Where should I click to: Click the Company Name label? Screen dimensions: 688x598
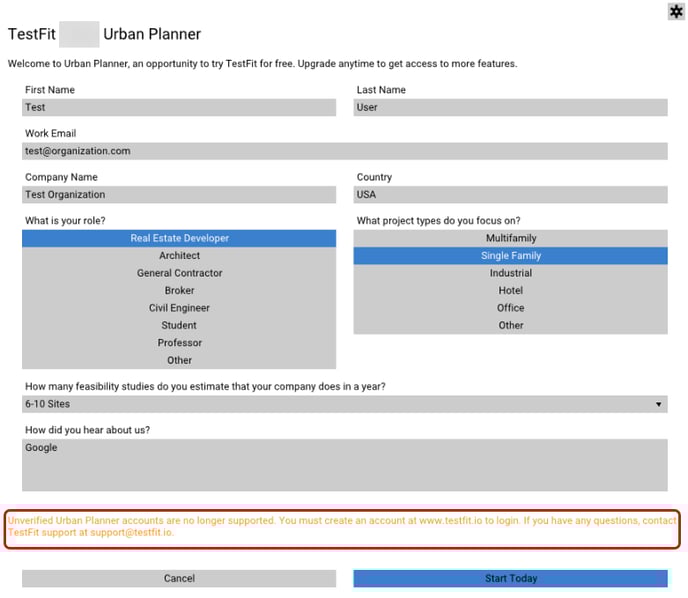61,177
